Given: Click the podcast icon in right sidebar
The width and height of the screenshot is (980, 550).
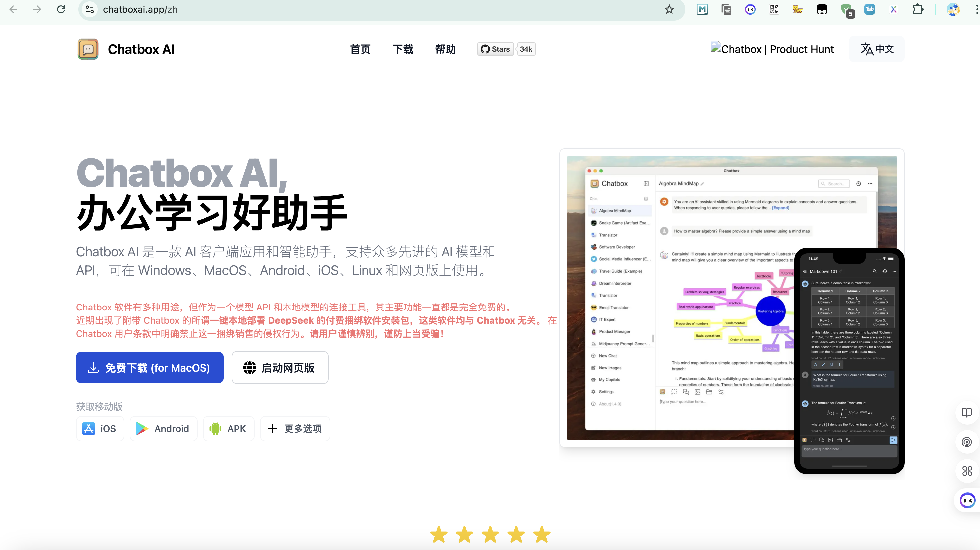Looking at the screenshot, I should [x=967, y=442].
